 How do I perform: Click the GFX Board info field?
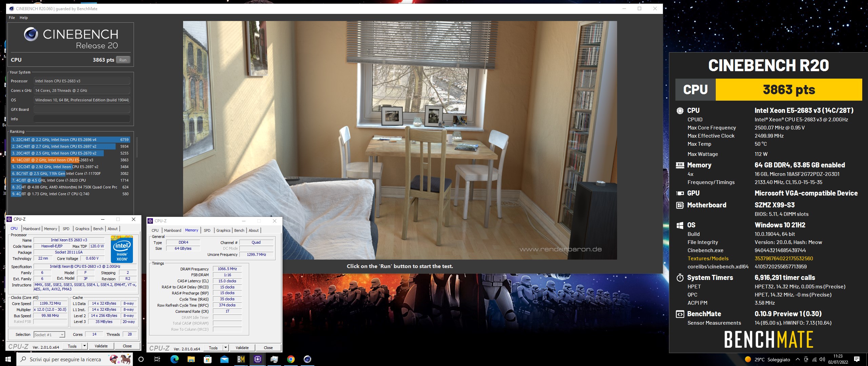[82, 109]
